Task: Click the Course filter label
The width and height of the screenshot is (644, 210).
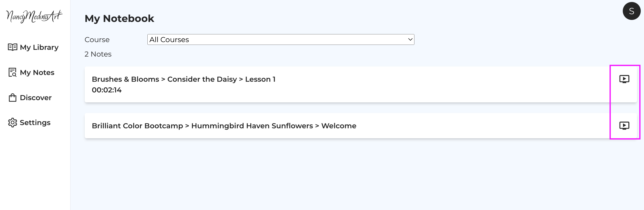Action: (x=97, y=40)
